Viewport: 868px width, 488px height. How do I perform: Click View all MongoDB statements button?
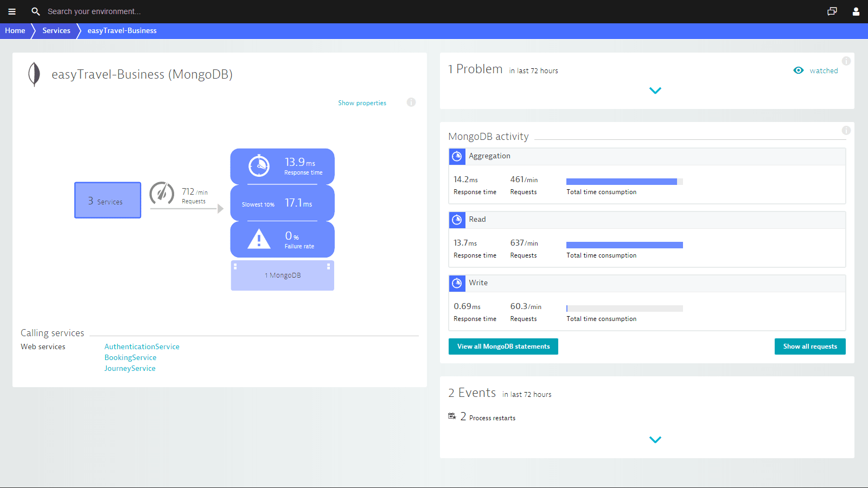point(503,346)
